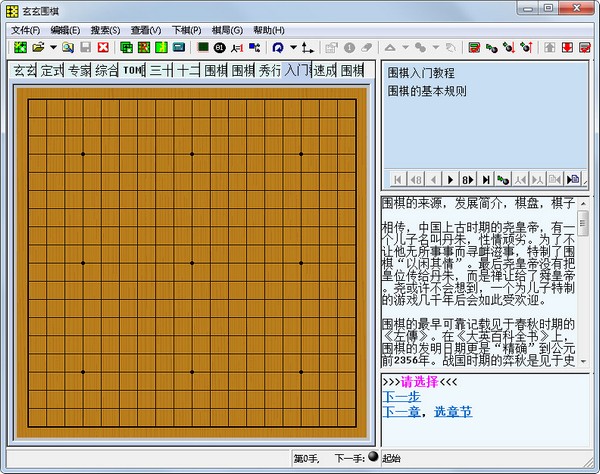Switch to the 定式 tab
Viewport: 600px width, 474px height.
(52, 70)
